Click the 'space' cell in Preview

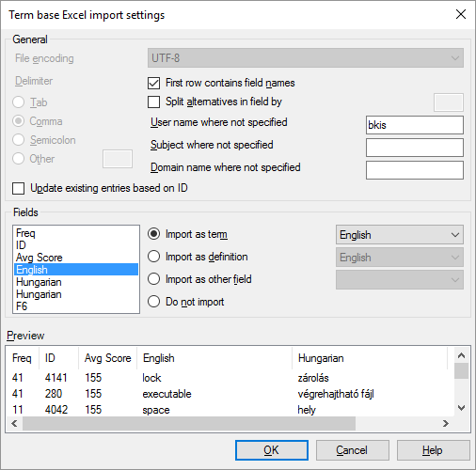click(156, 410)
